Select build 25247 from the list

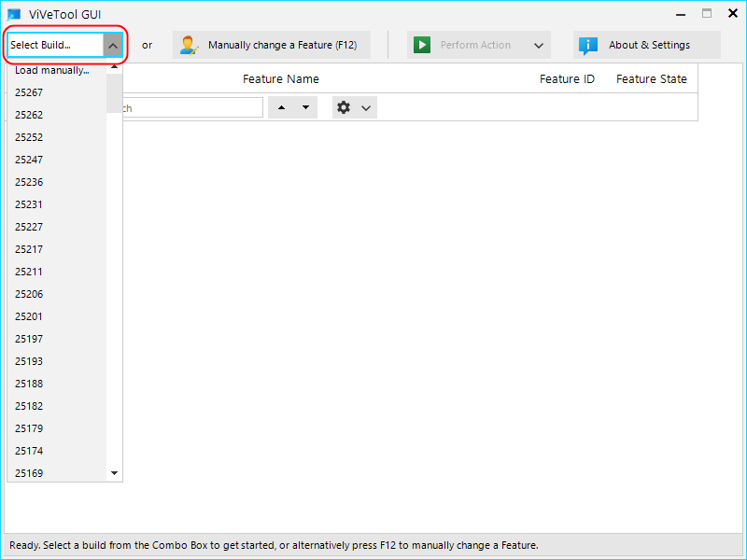click(x=57, y=160)
